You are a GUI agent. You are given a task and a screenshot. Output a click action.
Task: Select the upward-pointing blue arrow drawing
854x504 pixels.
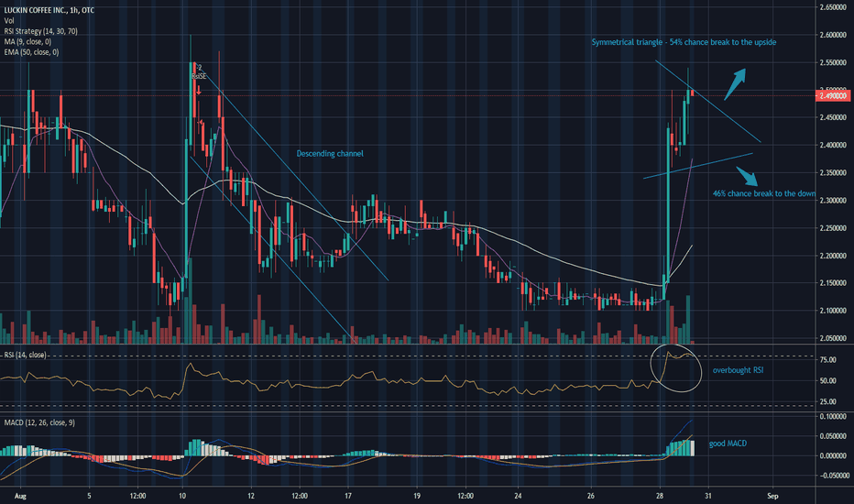coord(735,84)
